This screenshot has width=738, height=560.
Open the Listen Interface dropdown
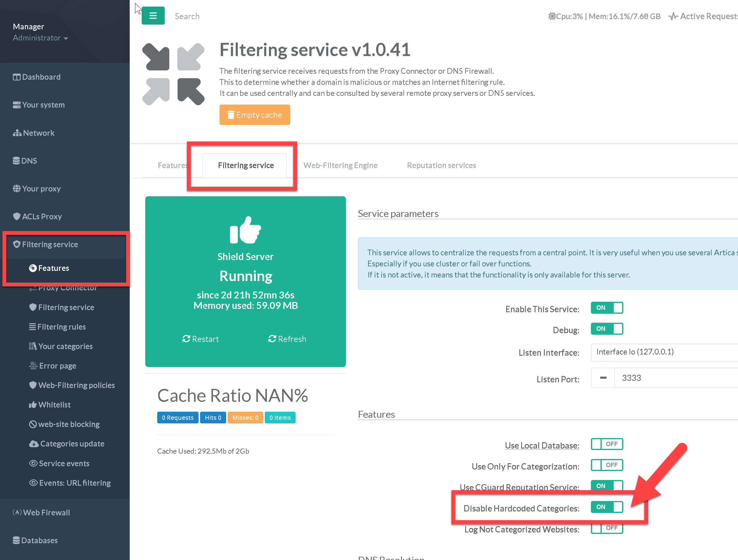tap(664, 352)
